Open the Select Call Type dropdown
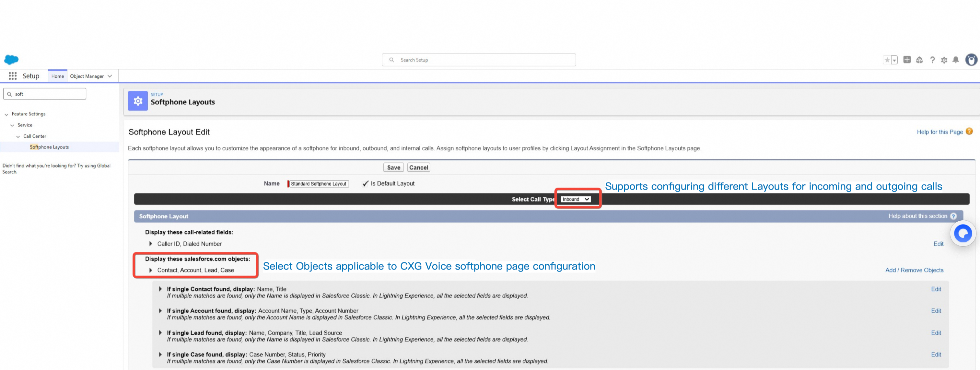Image resolution: width=980 pixels, height=370 pixels. (576, 199)
